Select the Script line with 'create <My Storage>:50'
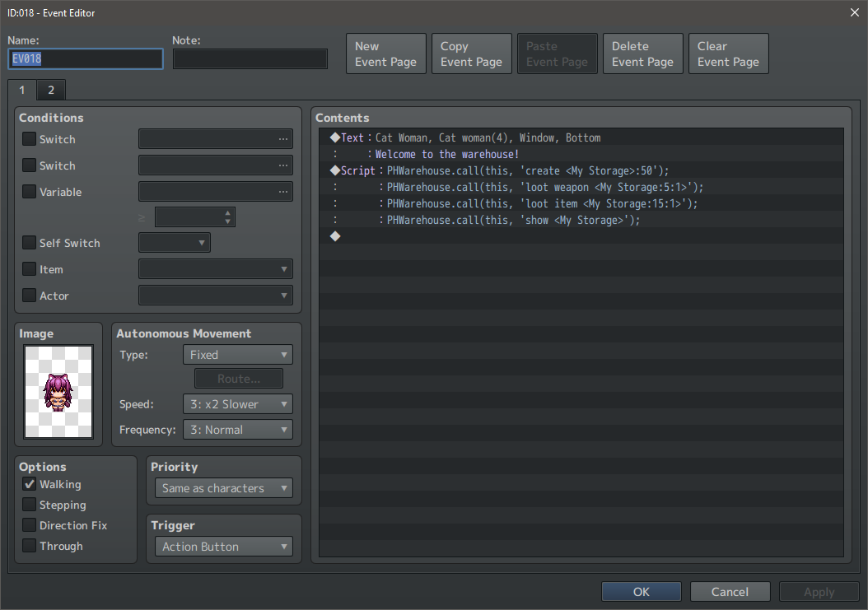The image size is (868, 610). (x=581, y=170)
